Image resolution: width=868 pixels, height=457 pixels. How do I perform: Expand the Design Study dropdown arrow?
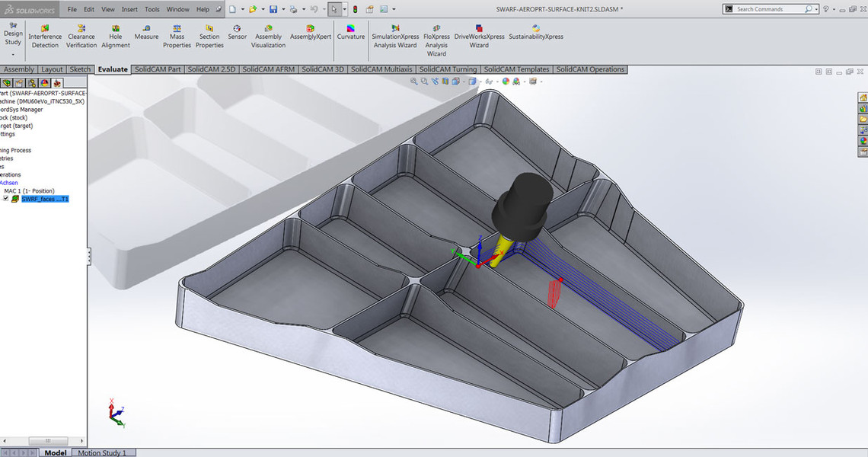[13, 55]
